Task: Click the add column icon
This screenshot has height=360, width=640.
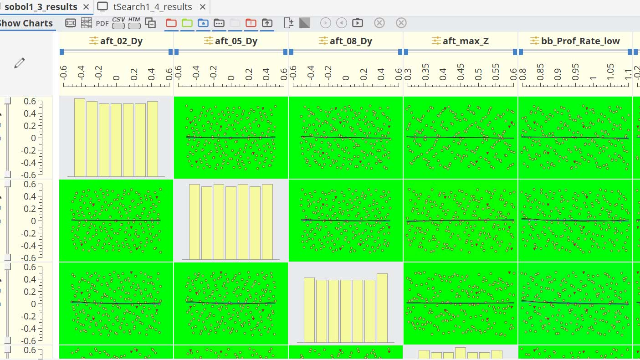Action: coord(289,23)
